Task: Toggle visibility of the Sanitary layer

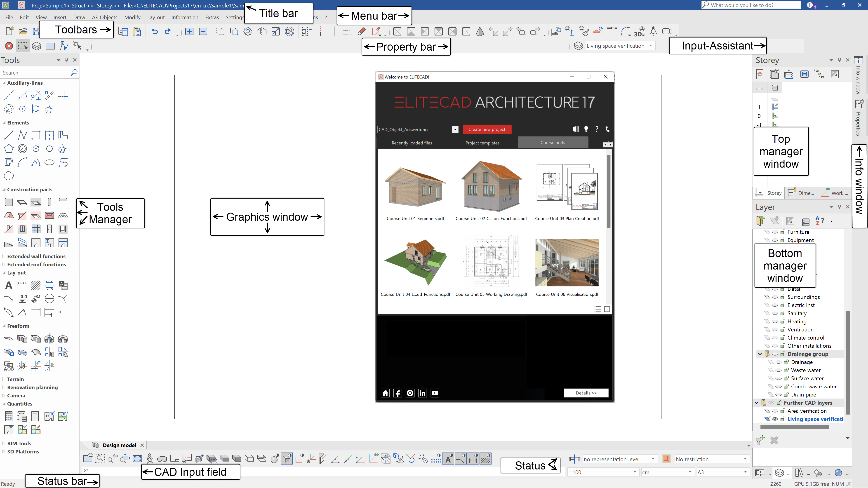Action: pos(775,314)
